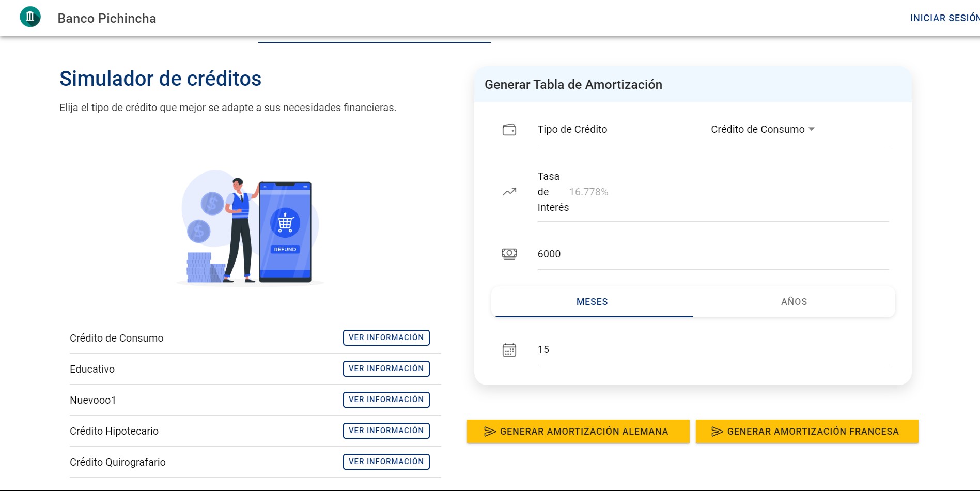Open the Crédito de Consumo dropdown
980x491 pixels.
coord(763,129)
